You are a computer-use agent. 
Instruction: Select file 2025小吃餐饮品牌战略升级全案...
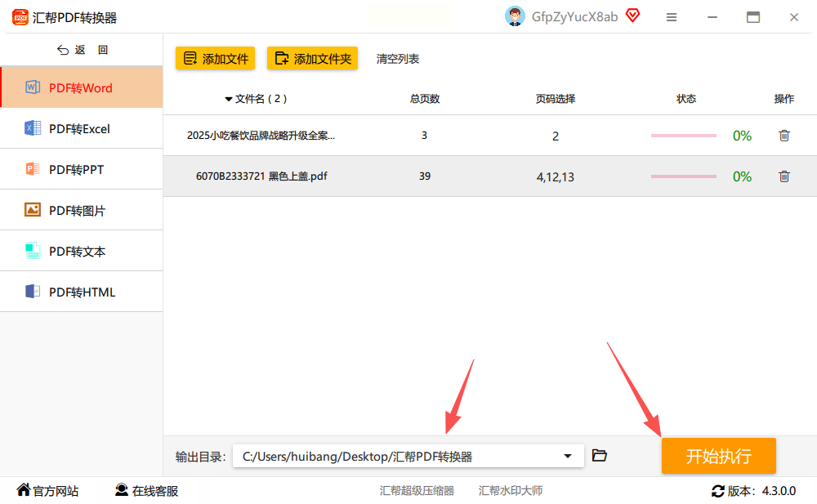[261, 136]
